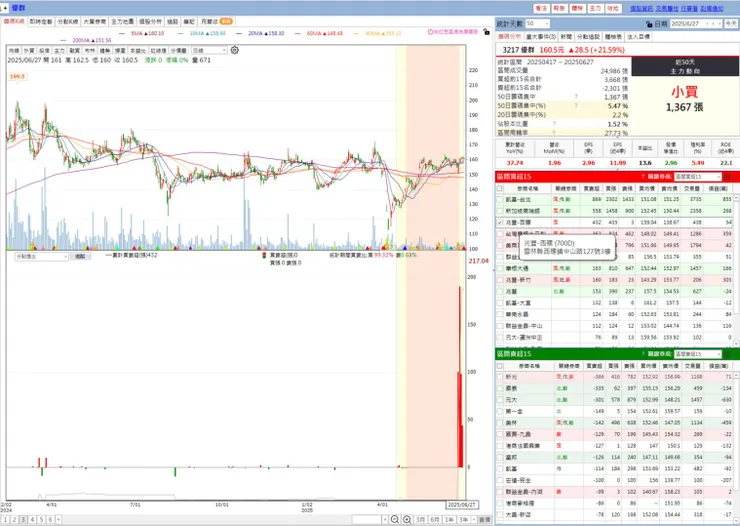The width and height of the screenshot is (740, 526).
Task: Switch to 即時走勢 tab
Action: [41, 22]
